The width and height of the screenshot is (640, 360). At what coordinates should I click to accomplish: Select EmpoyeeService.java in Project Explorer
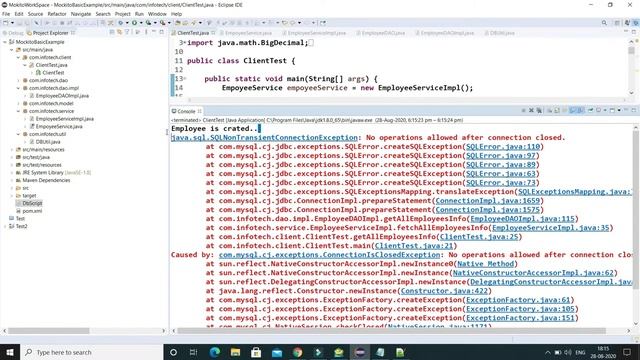59,127
